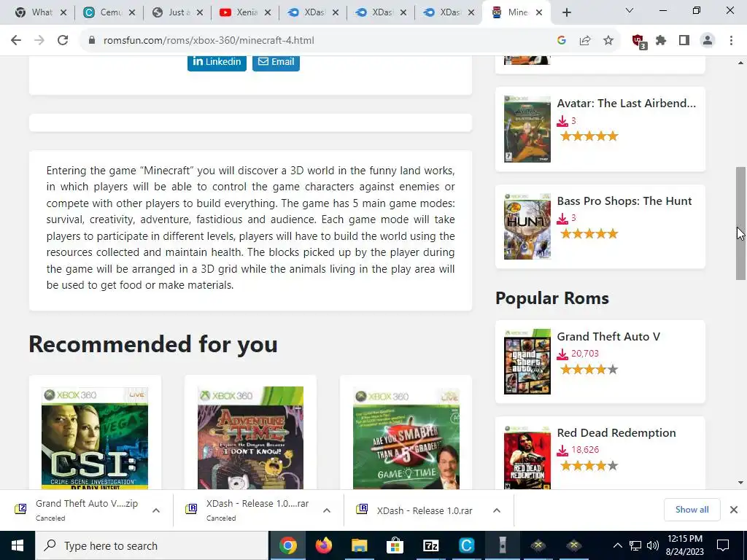Reload the page with the refresh icon

[63, 41]
